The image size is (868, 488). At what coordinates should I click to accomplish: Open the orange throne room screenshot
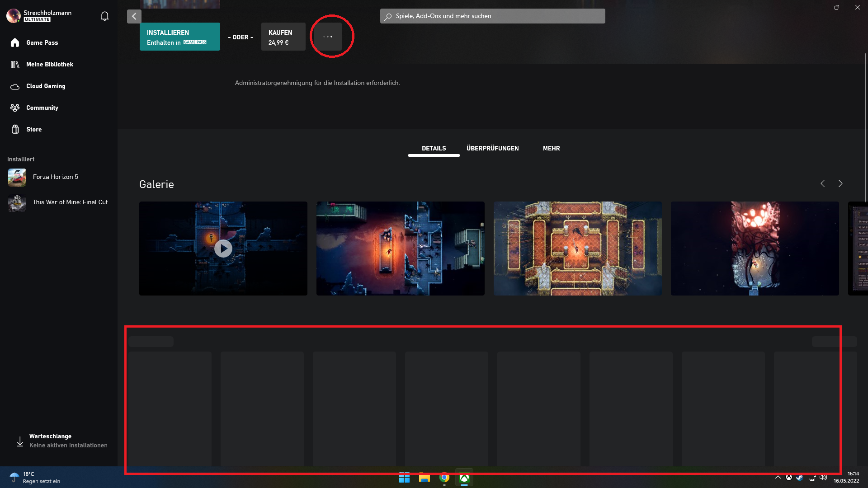click(x=577, y=249)
